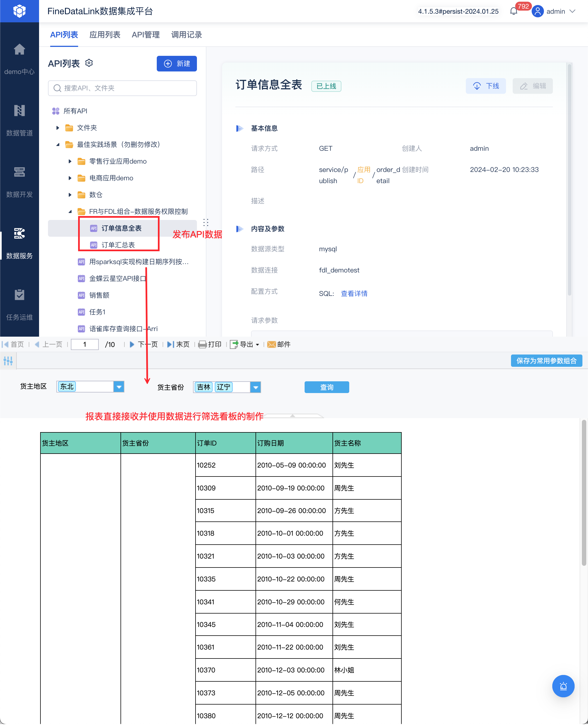Viewport: 588px width, 728px height.
Task: Toggle the parameter panel filter icon
Action: [x=8, y=361]
